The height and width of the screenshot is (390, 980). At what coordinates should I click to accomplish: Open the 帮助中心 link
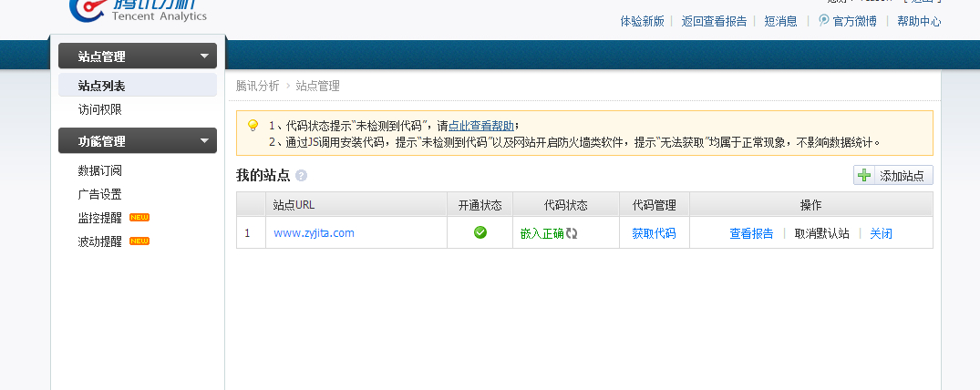[x=919, y=21]
